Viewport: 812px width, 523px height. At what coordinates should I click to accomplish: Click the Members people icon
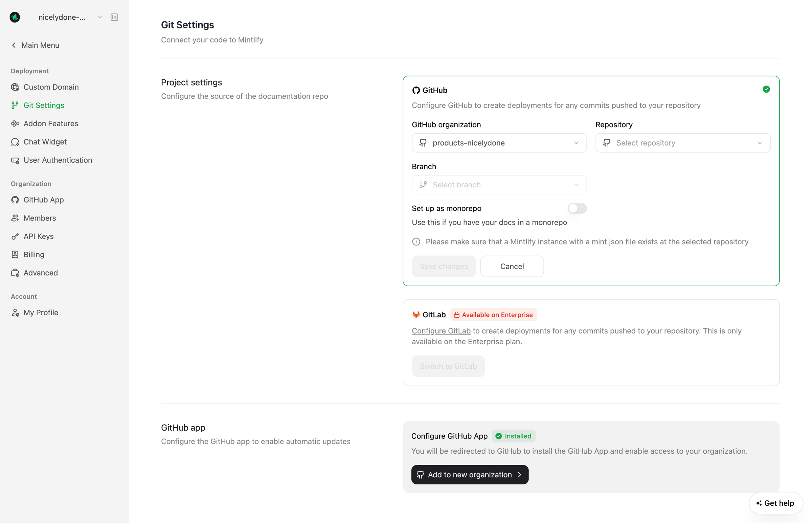pyautogui.click(x=15, y=218)
